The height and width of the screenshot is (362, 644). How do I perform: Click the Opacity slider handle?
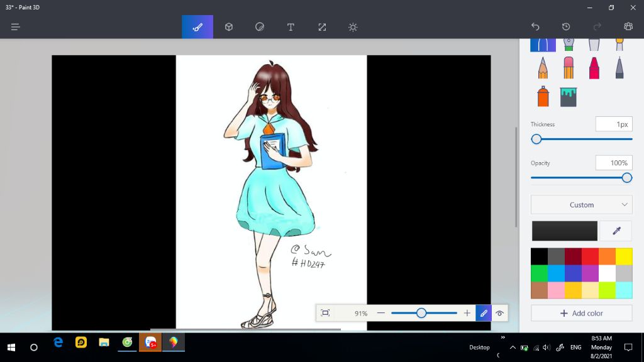627,178
